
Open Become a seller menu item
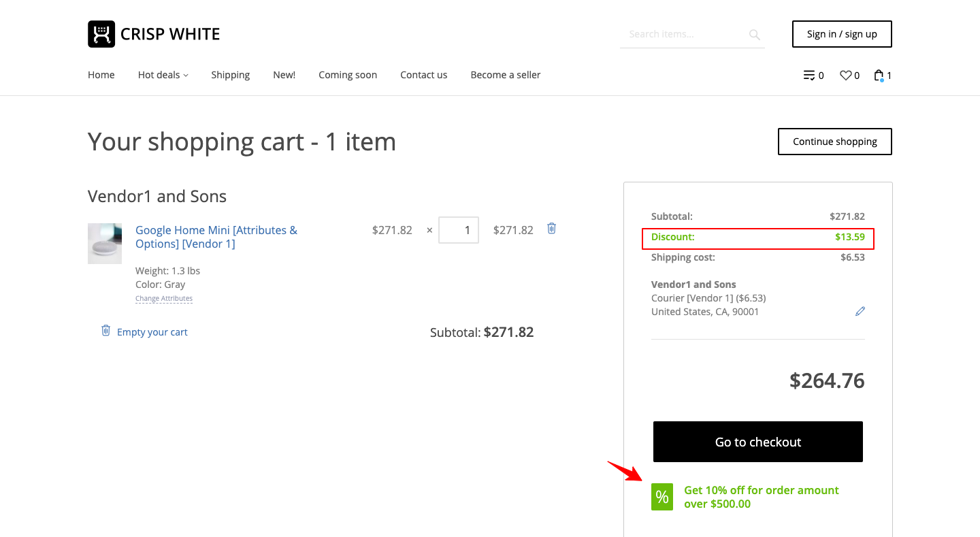click(506, 75)
